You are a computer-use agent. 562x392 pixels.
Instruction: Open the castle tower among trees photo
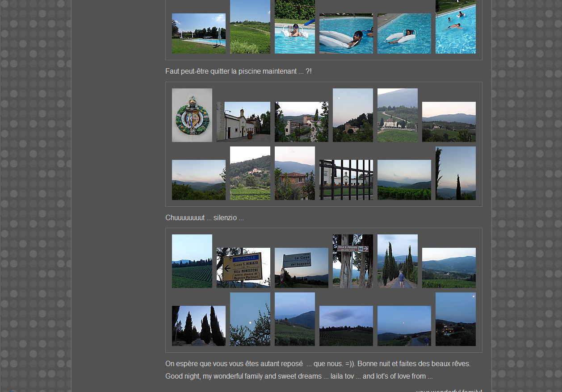302,121
